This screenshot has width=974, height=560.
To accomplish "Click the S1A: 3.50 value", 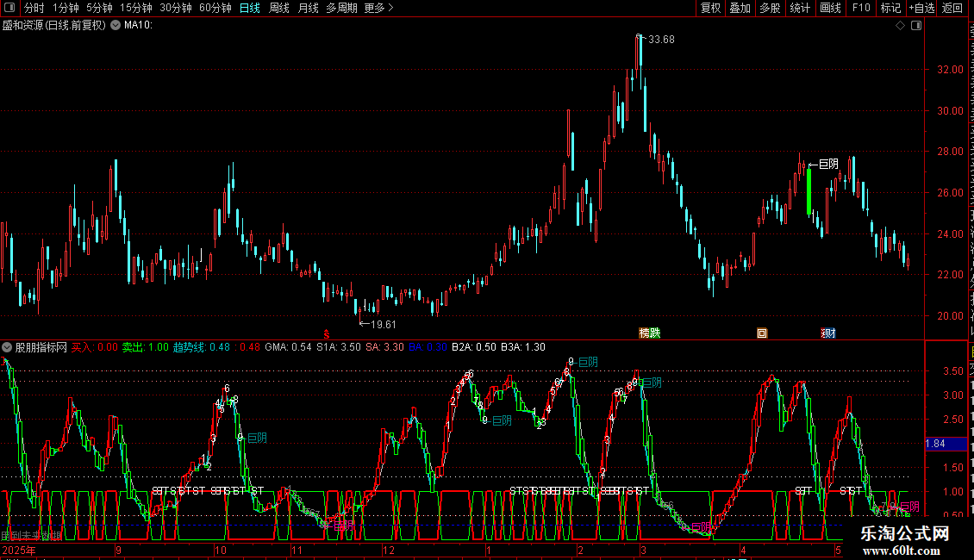I will (339, 347).
